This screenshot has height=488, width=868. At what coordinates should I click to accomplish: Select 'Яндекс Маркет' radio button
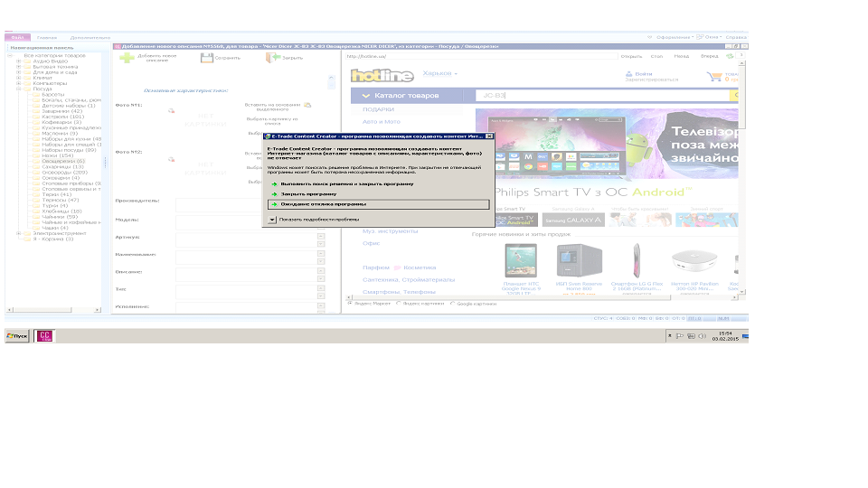[x=349, y=304]
